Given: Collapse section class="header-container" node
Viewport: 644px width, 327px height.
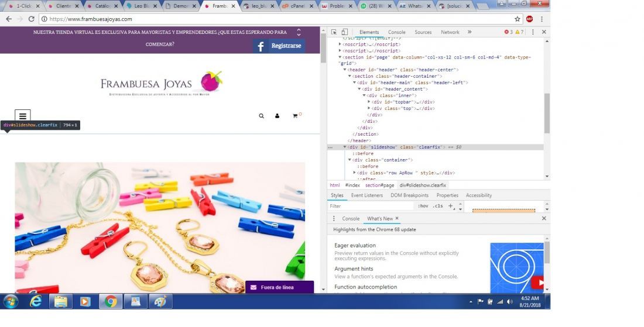Looking at the screenshot, I should point(350,76).
